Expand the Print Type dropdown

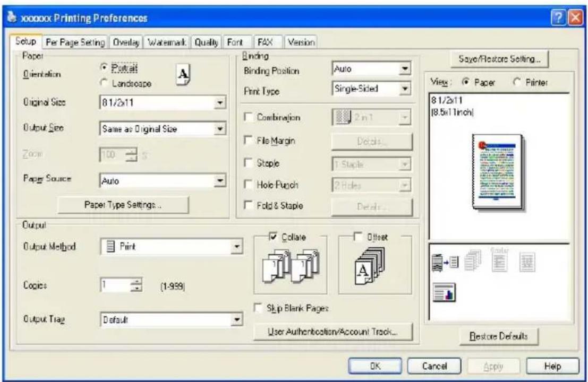point(405,89)
